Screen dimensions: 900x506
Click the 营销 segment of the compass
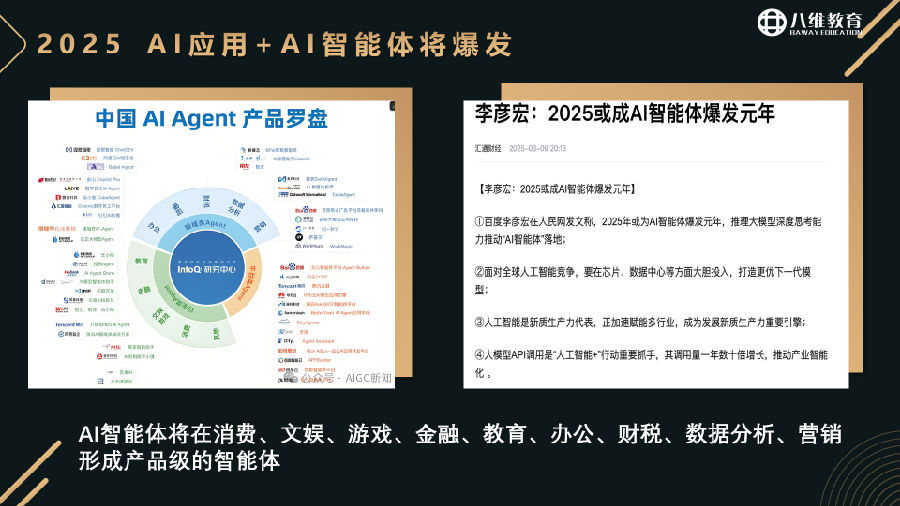[261, 227]
